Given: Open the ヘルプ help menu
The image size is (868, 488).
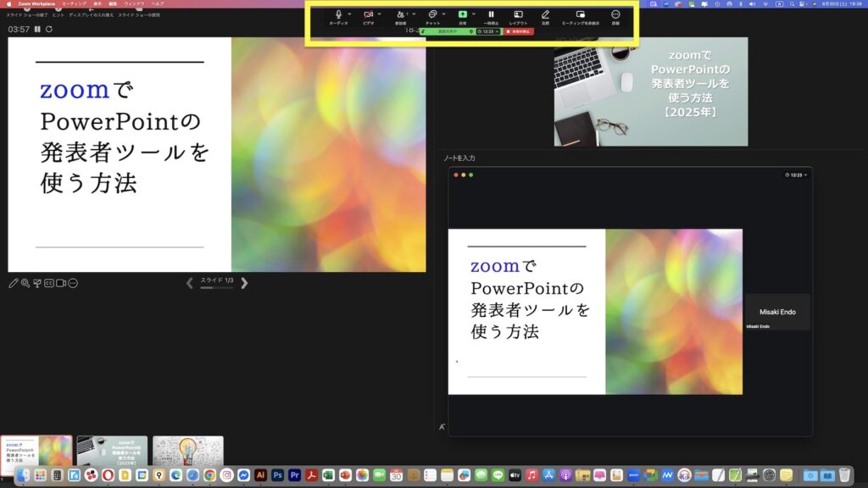Looking at the screenshot, I should pos(158,4).
